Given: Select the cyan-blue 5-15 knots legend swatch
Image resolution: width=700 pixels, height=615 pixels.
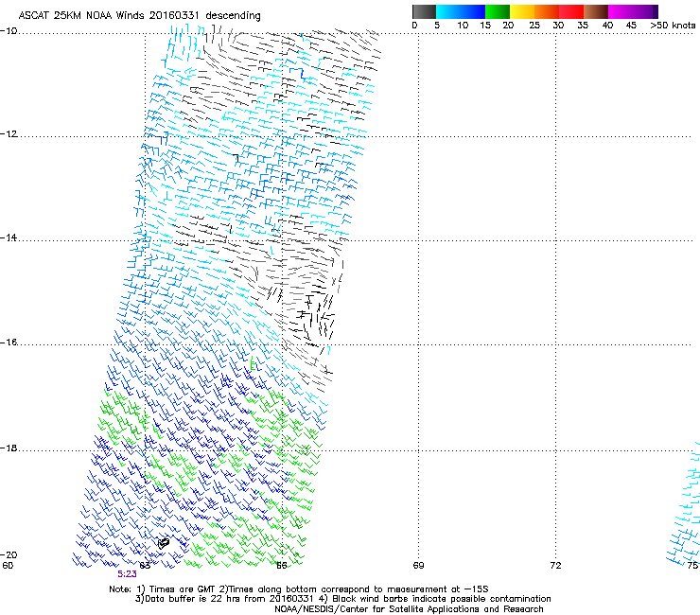Looking at the screenshot, I should click(x=461, y=11).
